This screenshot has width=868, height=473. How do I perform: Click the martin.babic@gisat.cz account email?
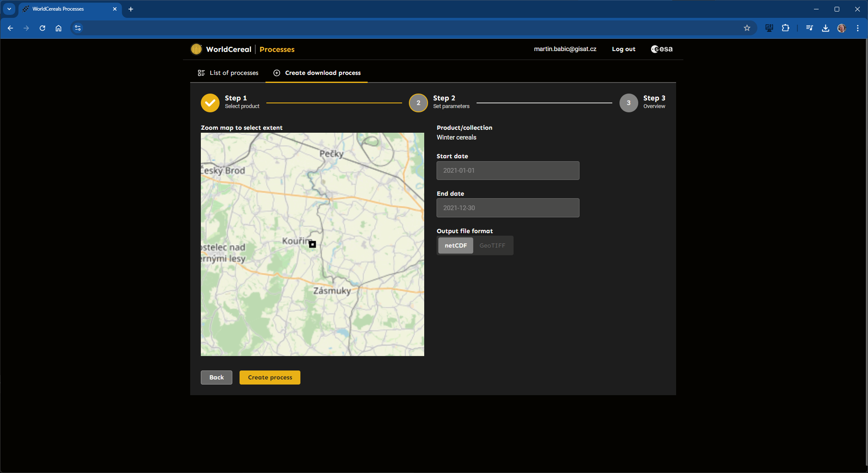click(x=565, y=49)
